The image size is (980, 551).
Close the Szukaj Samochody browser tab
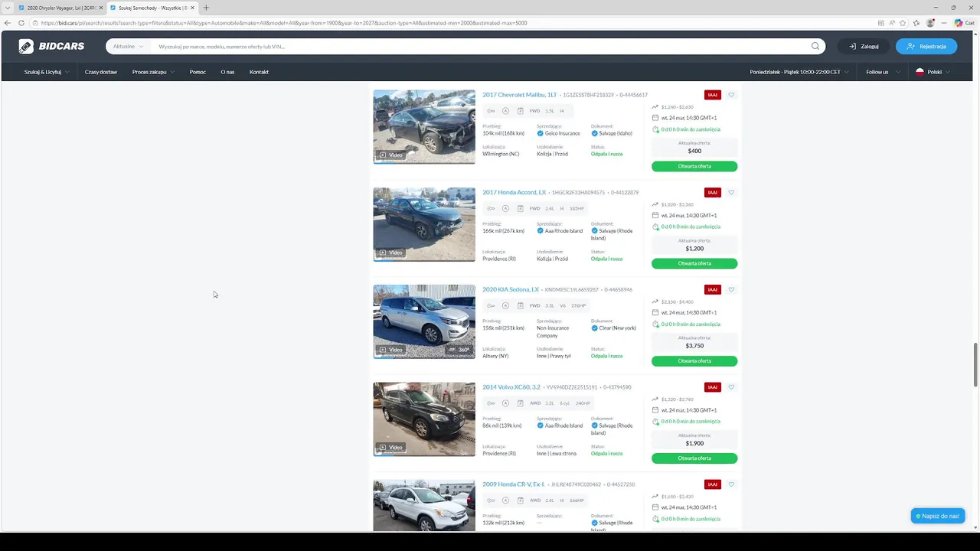192,8
